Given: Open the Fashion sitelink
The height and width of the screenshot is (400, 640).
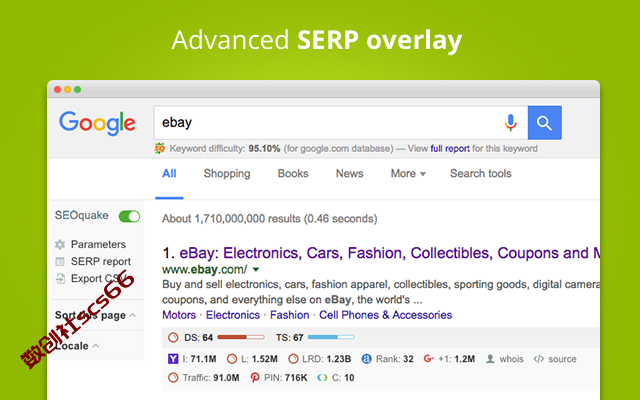Looking at the screenshot, I should click(289, 315).
